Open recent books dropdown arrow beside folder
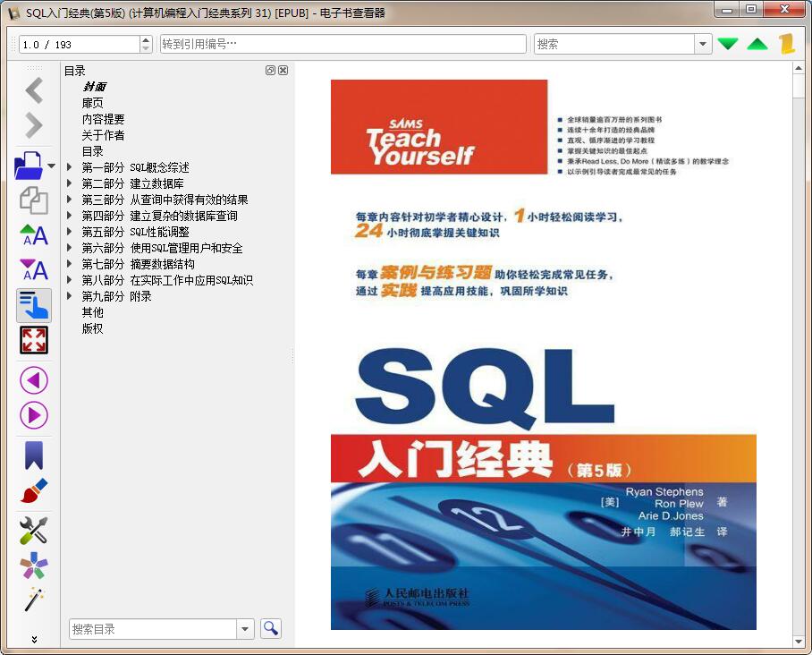 tap(51, 166)
